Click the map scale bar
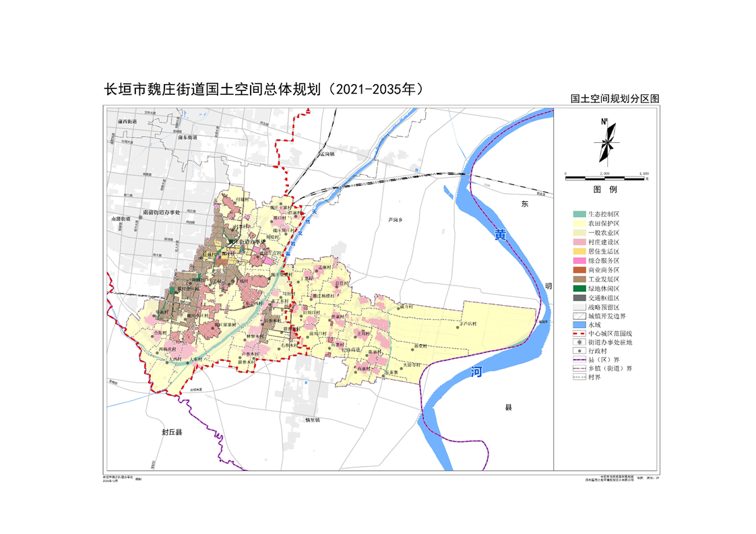756x534 pixels. (x=606, y=176)
